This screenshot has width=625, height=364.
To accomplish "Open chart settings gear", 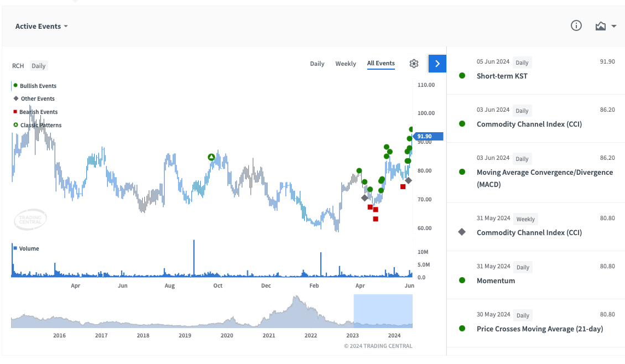I will [414, 64].
